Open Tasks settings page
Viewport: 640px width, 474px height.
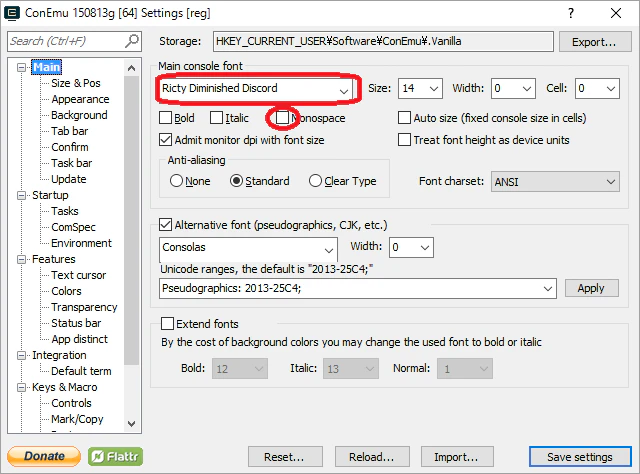pyautogui.click(x=64, y=211)
